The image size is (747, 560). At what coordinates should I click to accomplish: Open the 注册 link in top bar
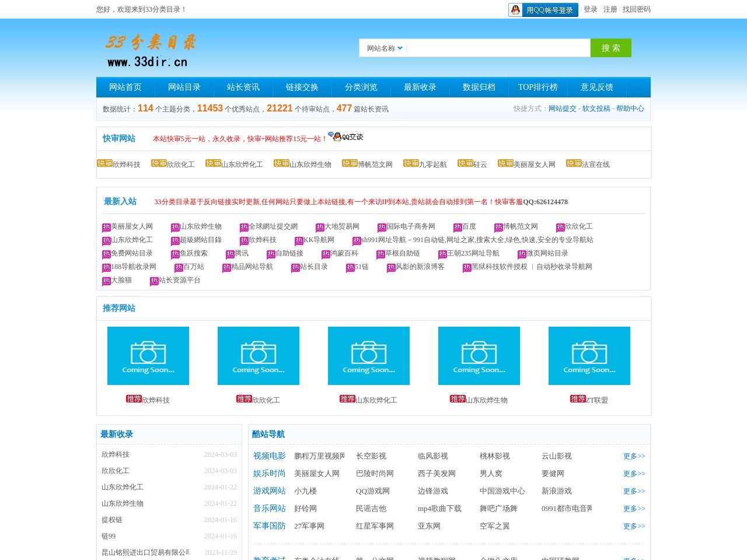610,9
